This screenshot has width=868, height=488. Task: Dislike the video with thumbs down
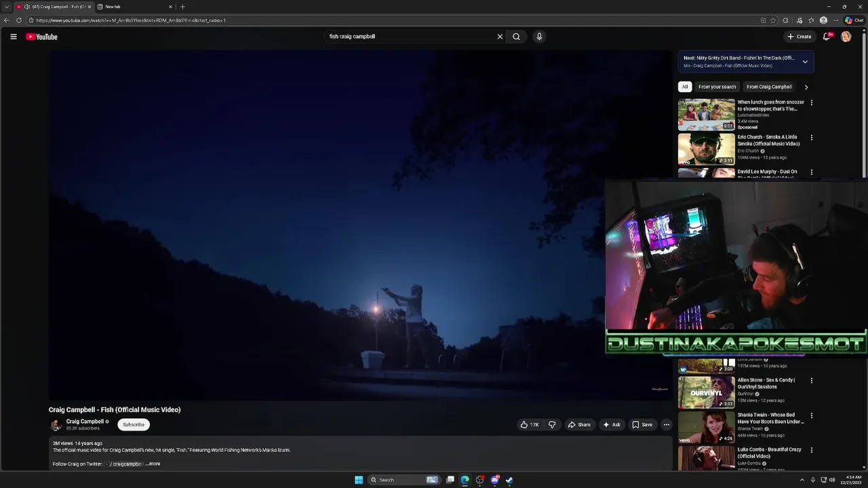(552, 425)
